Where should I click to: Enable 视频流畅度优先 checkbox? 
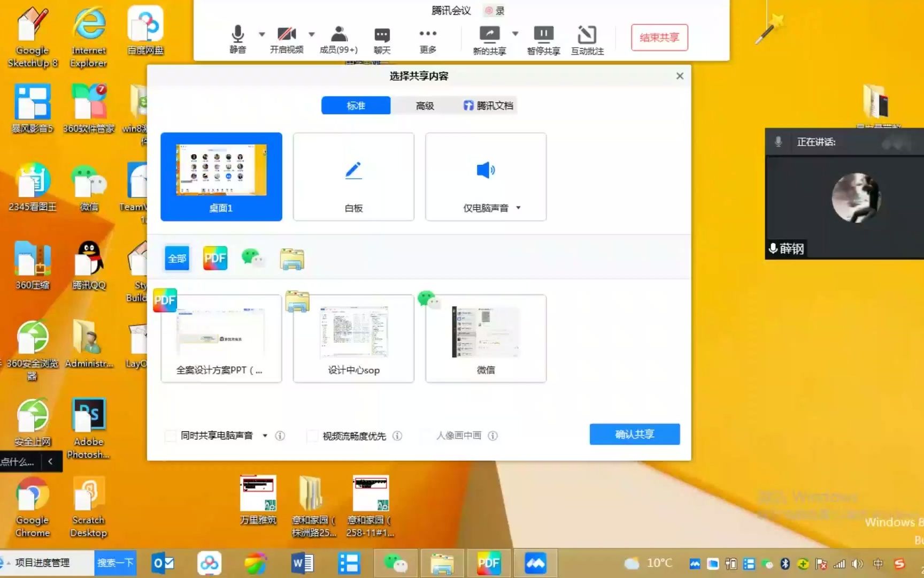click(x=312, y=436)
